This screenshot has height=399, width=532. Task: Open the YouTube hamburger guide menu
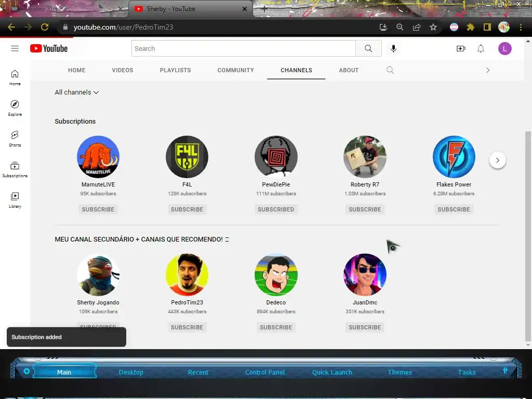point(15,48)
